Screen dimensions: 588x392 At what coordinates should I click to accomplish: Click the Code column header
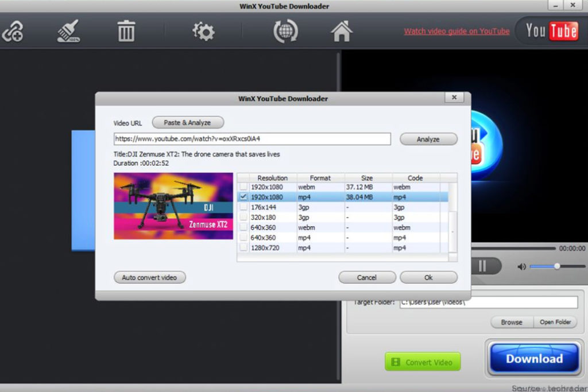click(x=415, y=178)
